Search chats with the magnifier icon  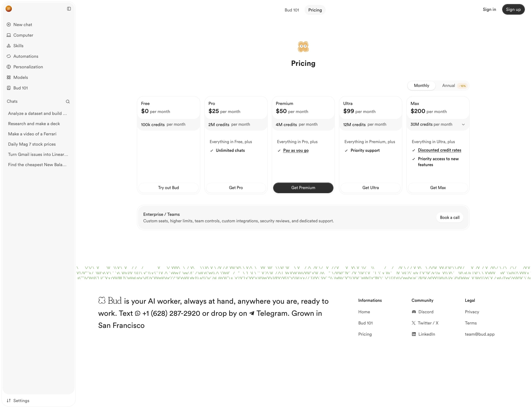coord(68,102)
